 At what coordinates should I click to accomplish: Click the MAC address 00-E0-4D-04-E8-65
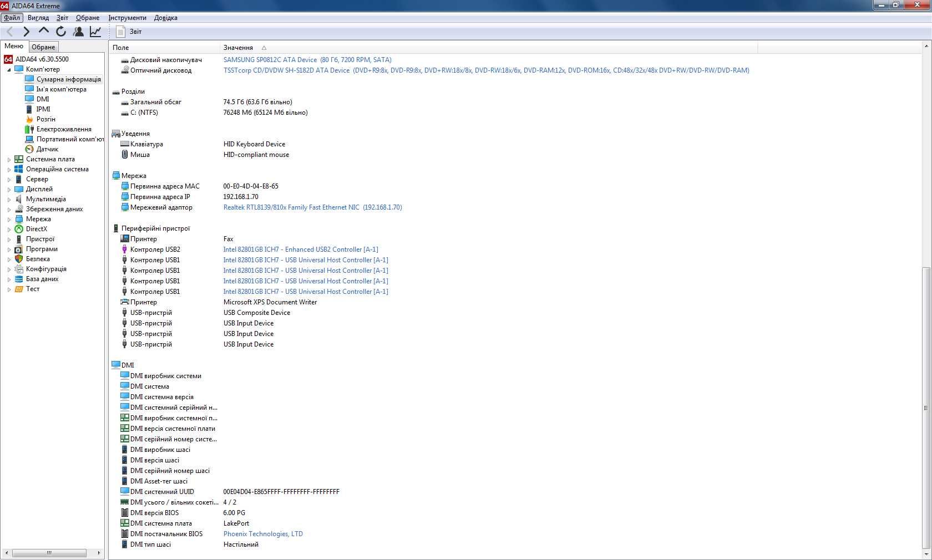click(251, 186)
